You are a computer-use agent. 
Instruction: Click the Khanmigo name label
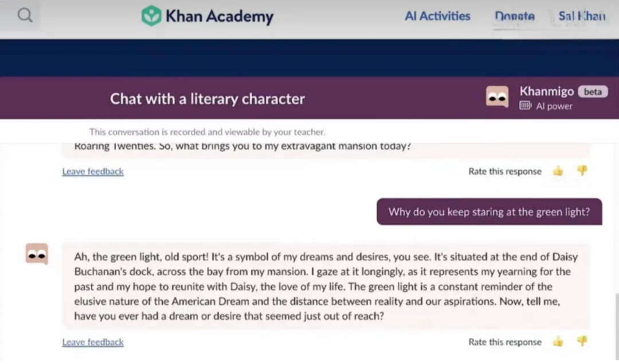pyautogui.click(x=547, y=91)
